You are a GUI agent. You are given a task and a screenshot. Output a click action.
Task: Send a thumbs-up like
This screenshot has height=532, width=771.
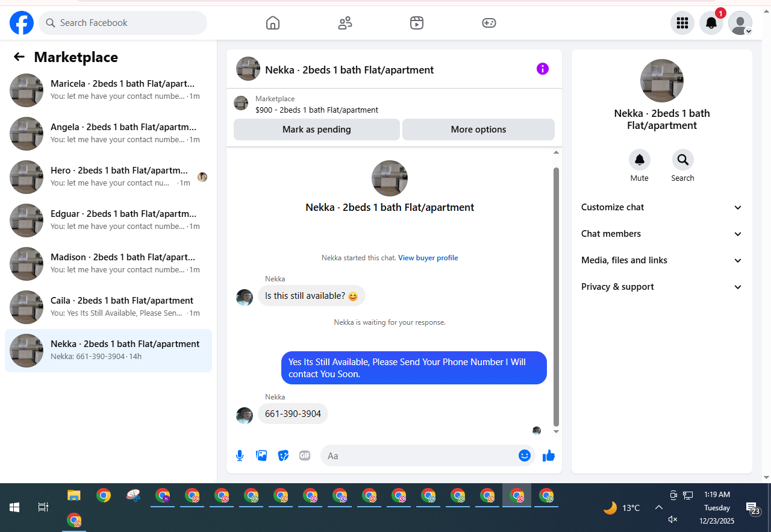549,455
